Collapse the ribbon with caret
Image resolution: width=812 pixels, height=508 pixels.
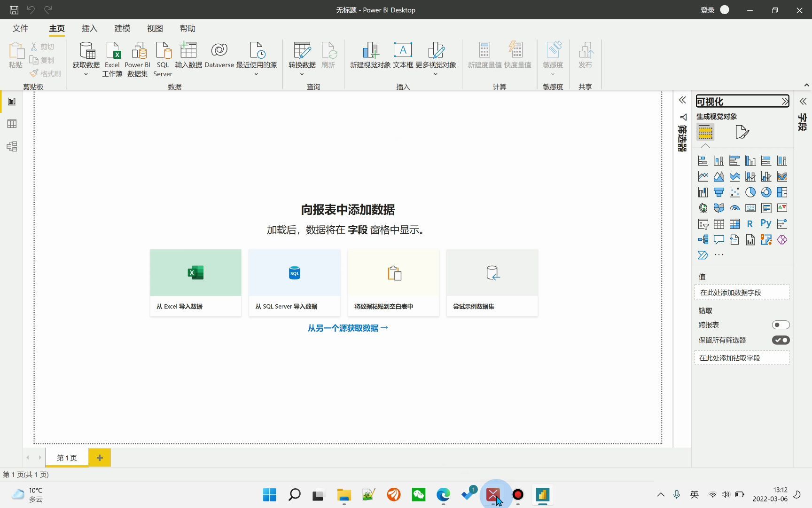[x=806, y=85]
